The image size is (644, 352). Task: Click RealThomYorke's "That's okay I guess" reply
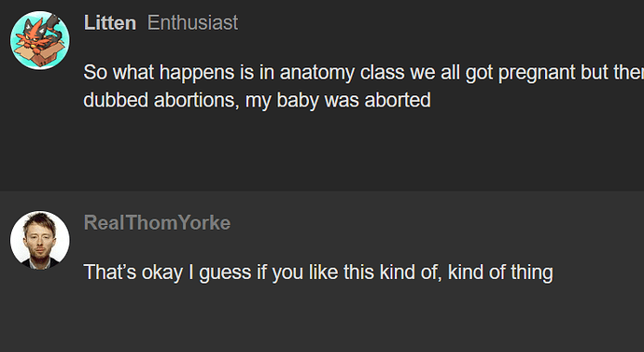click(x=318, y=273)
